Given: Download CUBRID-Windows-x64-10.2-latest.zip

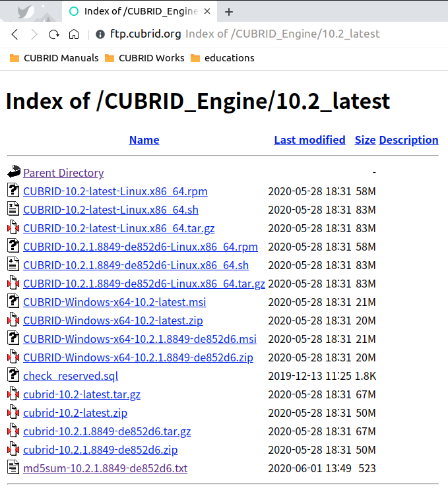Looking at the screenshot, I should [113, 321].
